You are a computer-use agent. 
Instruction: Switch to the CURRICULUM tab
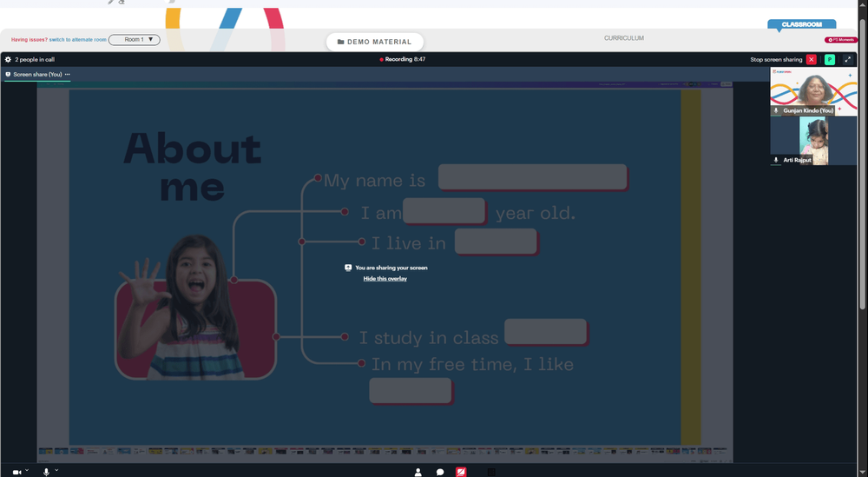point(624,38)
